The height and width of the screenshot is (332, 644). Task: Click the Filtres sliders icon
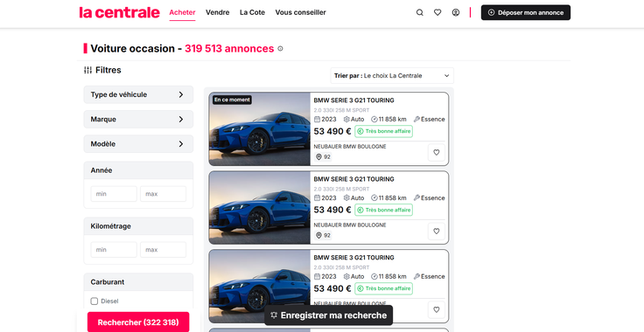87,70
